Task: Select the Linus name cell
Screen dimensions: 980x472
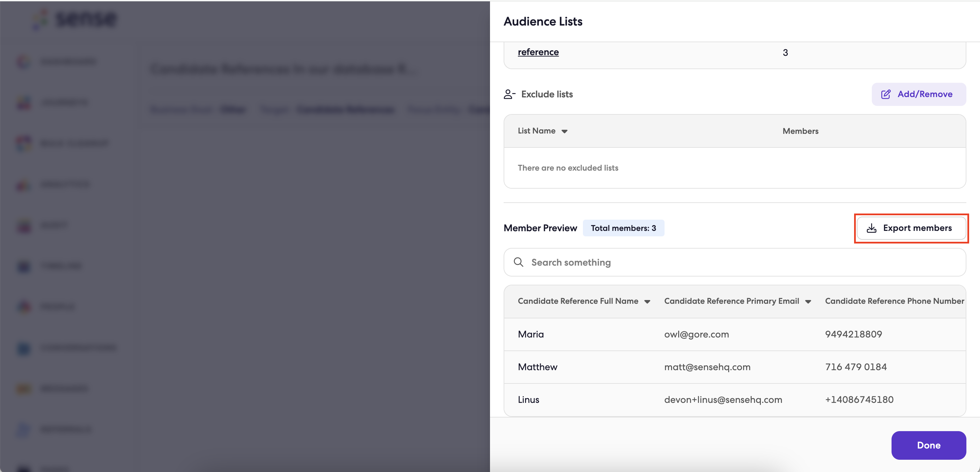Action: point(528,400)
